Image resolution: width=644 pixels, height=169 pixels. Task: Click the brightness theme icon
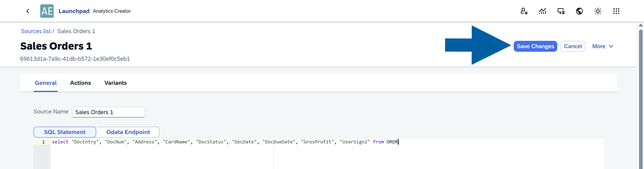click(x=598, y=11)
